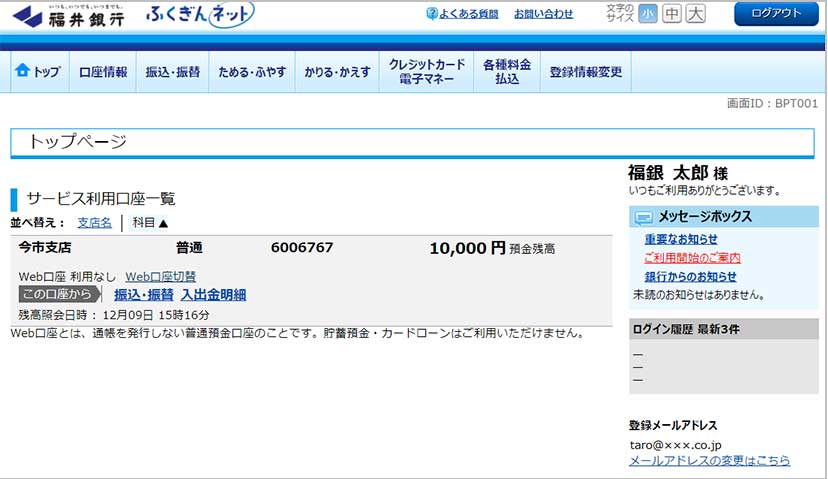Click the Fukui Bank logo
The height and width of the screenshot is (479, 828).
pos(69,16)
